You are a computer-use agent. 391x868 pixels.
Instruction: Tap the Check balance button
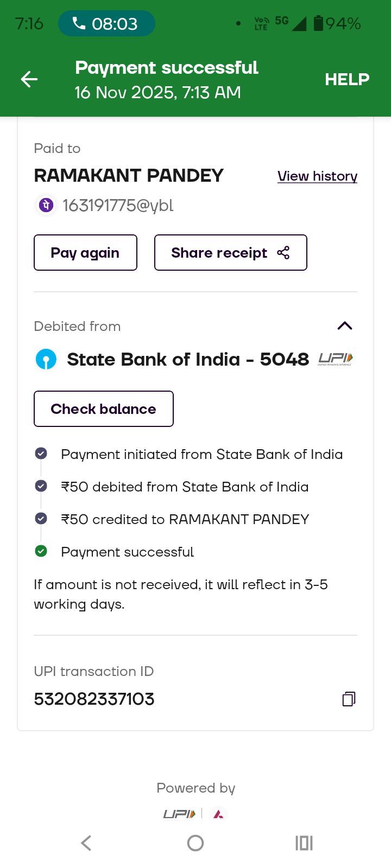click(104, 409)
